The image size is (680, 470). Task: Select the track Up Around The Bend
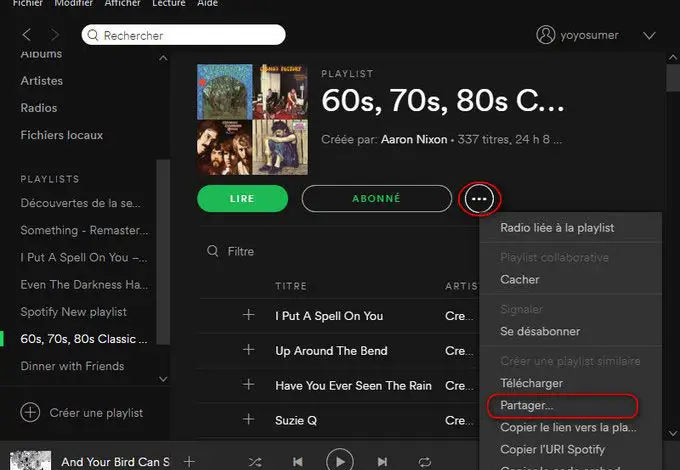tap(331, 351)
